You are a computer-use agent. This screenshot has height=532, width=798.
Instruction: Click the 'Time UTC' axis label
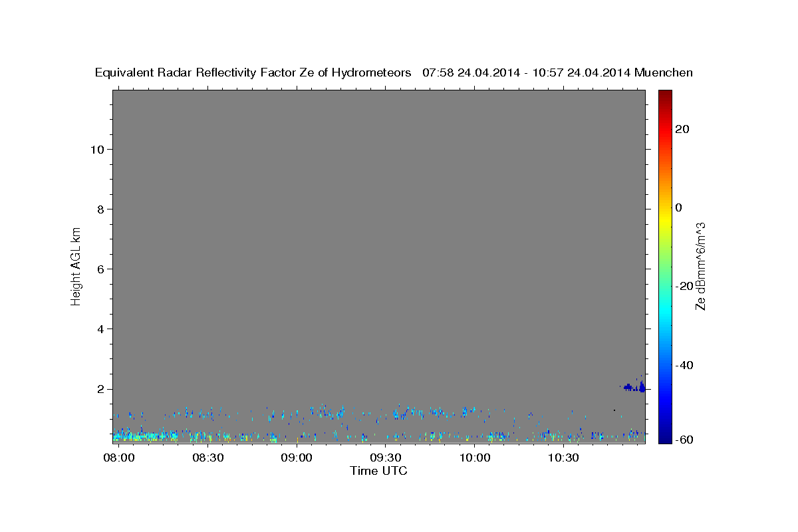pos(378,471)
